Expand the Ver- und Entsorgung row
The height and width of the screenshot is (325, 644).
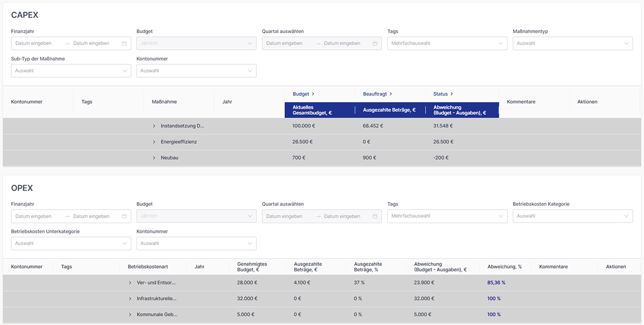click(130, 283)
